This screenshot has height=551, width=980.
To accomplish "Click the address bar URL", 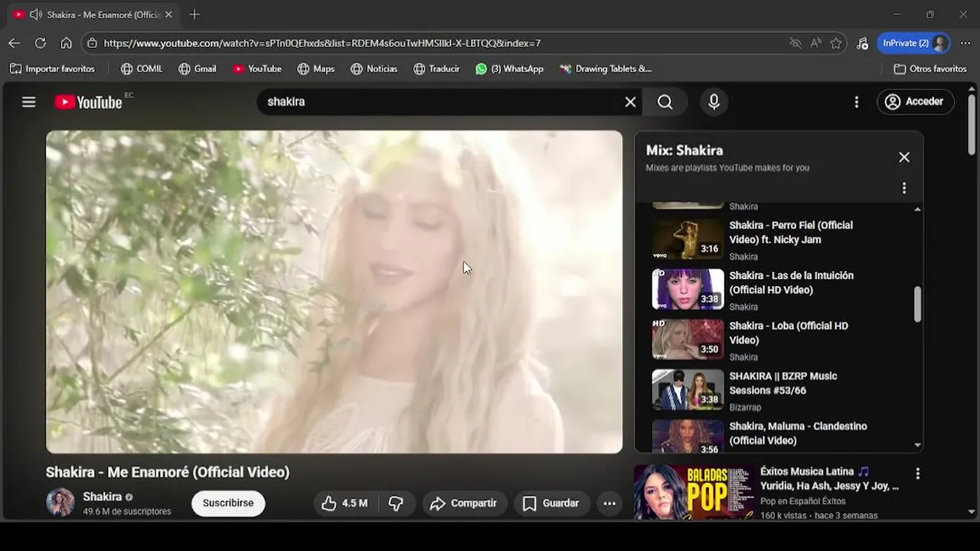I will tap(322, 43).
